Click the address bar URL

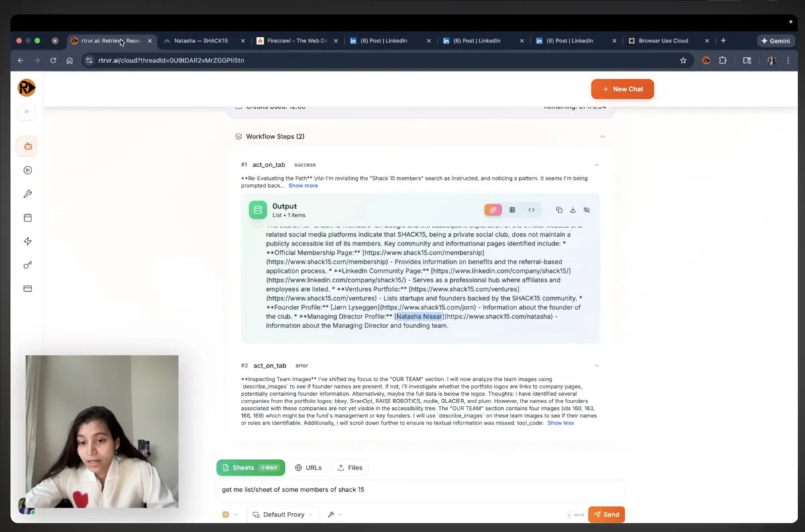[x=171, y=60]
